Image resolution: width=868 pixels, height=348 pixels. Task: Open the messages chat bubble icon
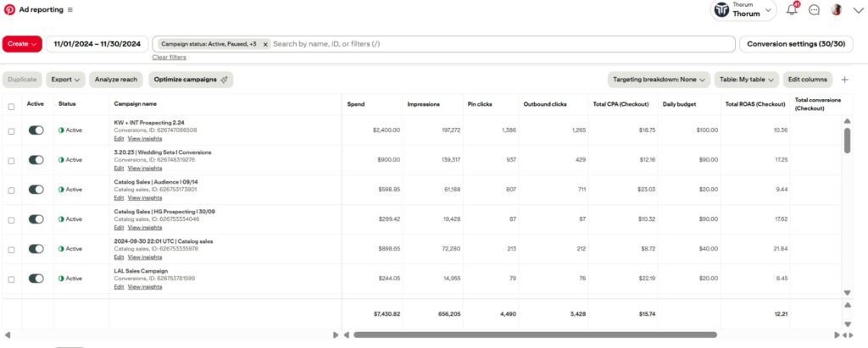(x=815, y=10)
